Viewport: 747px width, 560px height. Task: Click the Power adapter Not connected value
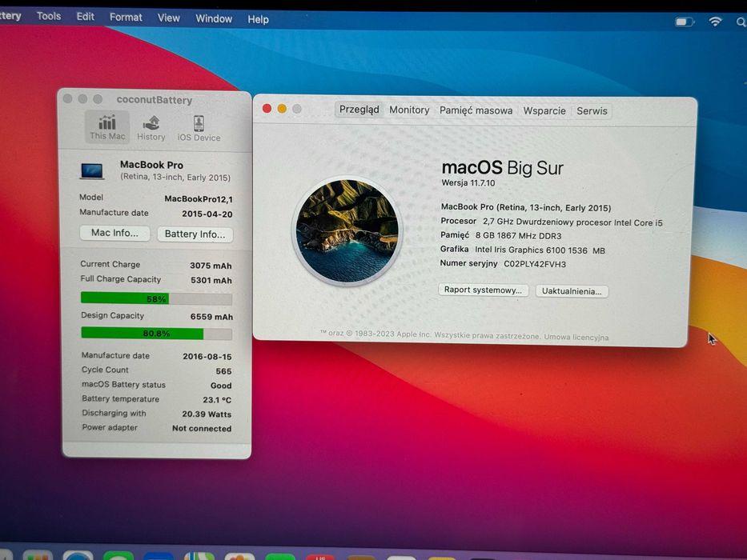202,429
